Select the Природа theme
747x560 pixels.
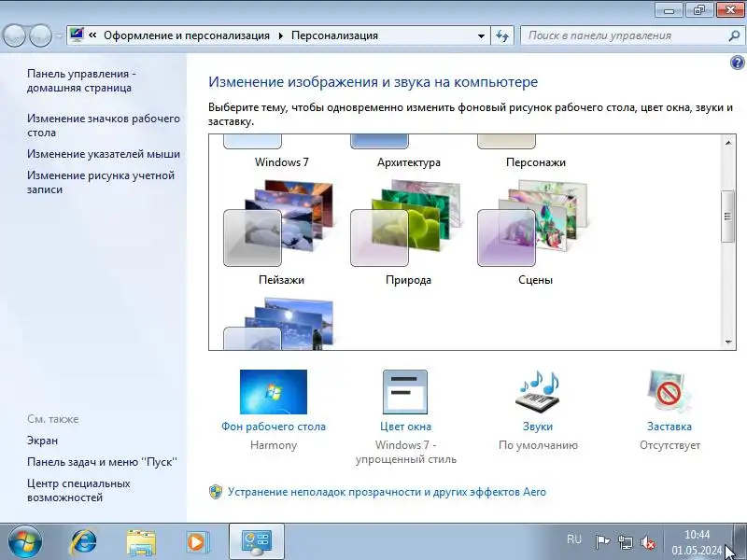[x=408, y=232]
